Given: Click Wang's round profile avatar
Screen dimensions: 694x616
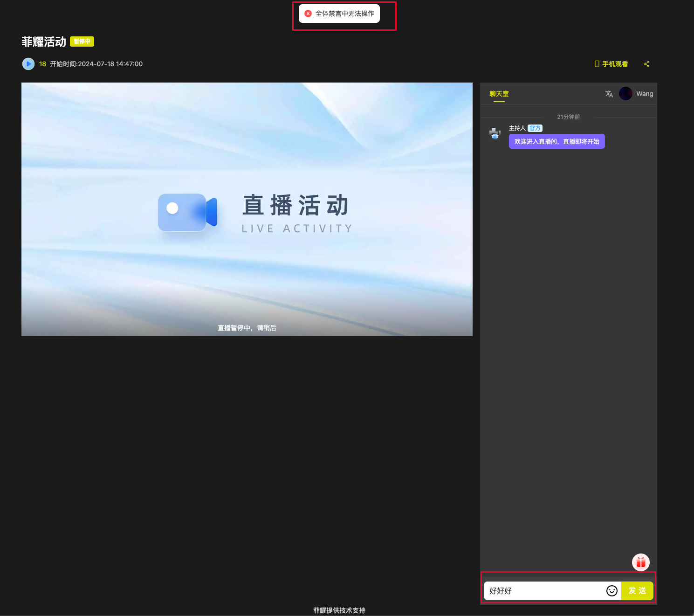Looking at the screenshot, I should [x=625, y=94].
